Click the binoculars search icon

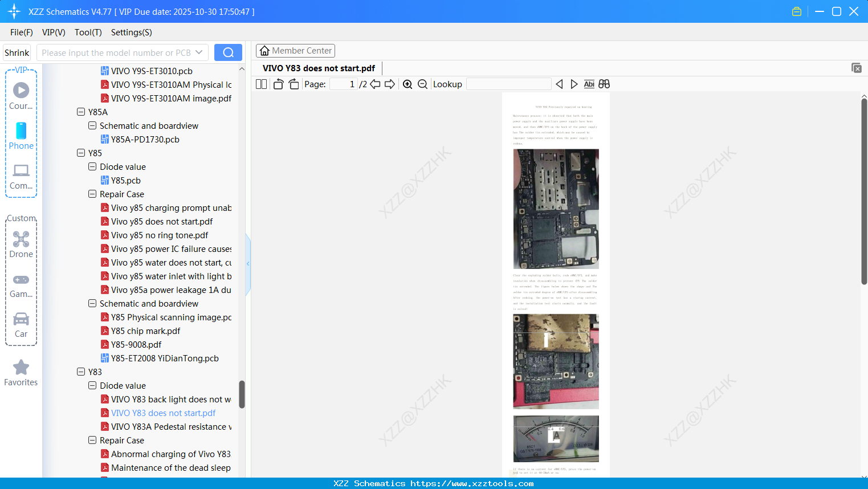coord(604,84)
